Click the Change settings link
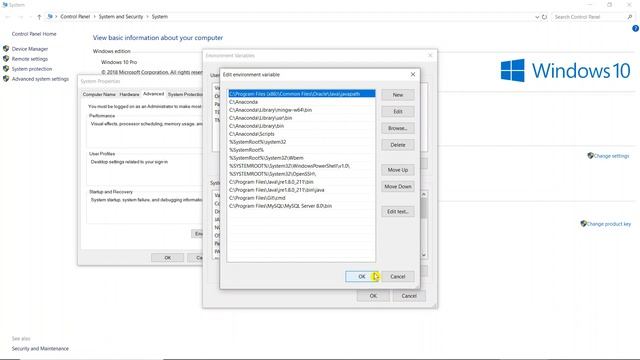Image resolution: width=640 pixels, height=360 pixels. (x=611, y=156)
